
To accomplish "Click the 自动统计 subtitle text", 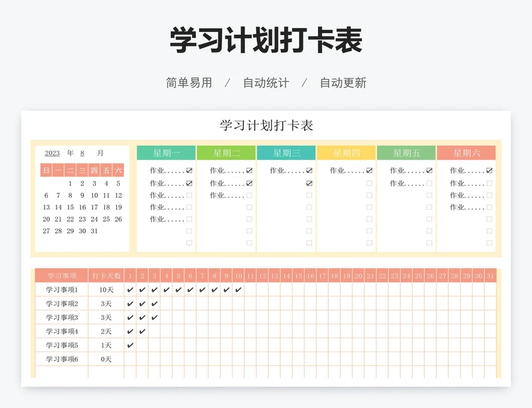I will 266,83.
